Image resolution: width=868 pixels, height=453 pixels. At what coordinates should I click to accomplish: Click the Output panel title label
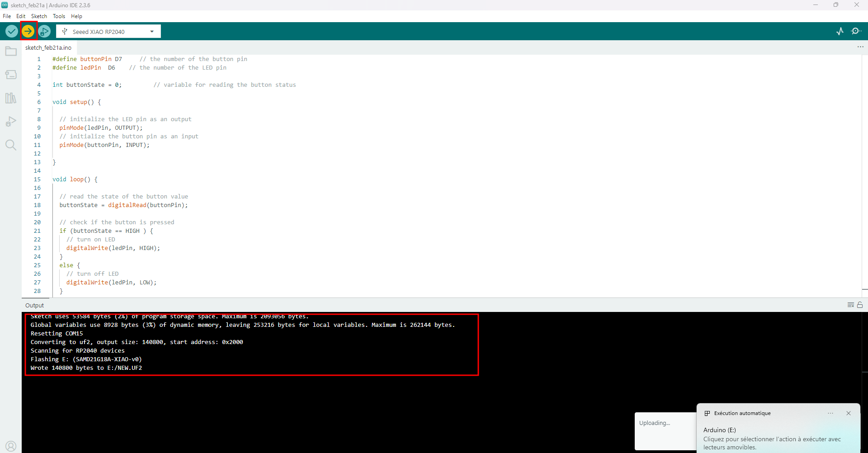click(35, 305)
